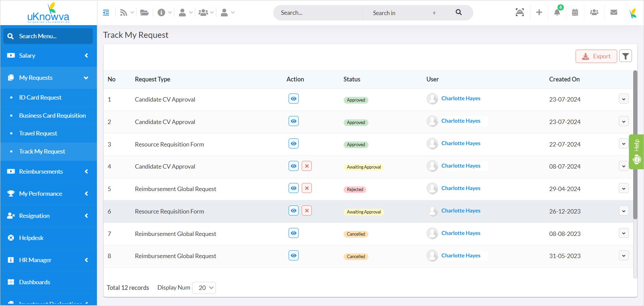Open the RSS feed icon in toolbar
This screenshot has height=306, width=644.
(123, 12)
